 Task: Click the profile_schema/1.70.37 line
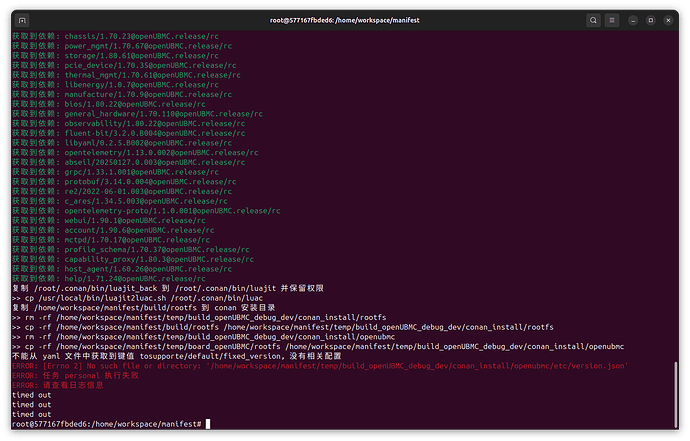coord(131,249)
